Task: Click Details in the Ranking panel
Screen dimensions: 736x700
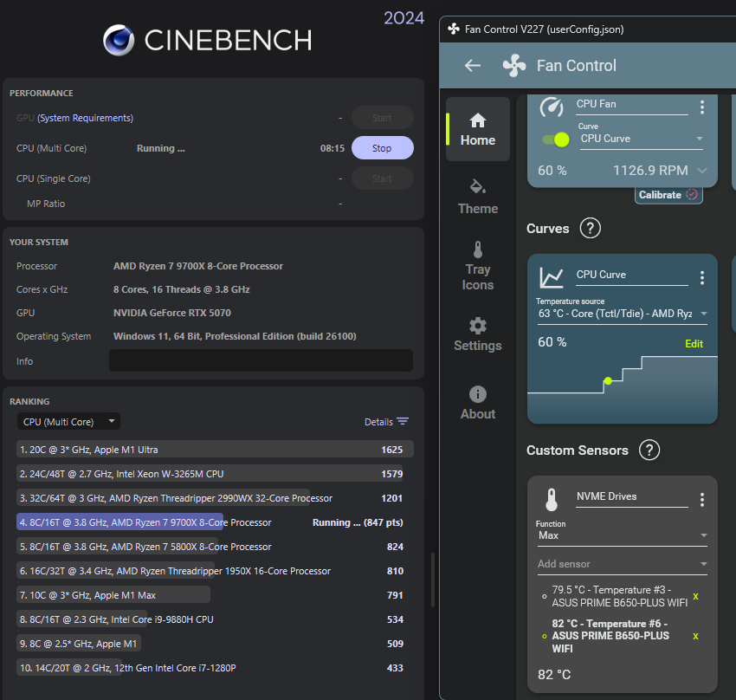Action: click(x=378, y=422)
